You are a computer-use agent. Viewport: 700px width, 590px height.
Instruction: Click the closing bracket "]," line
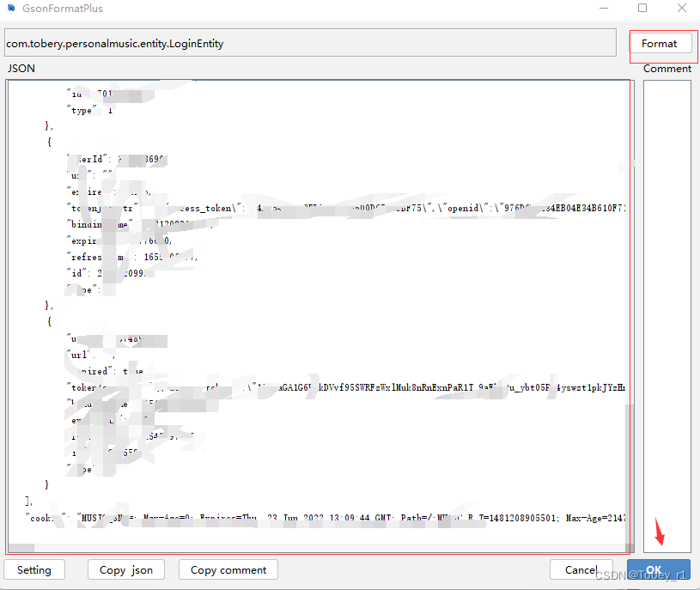pos(28,501)
